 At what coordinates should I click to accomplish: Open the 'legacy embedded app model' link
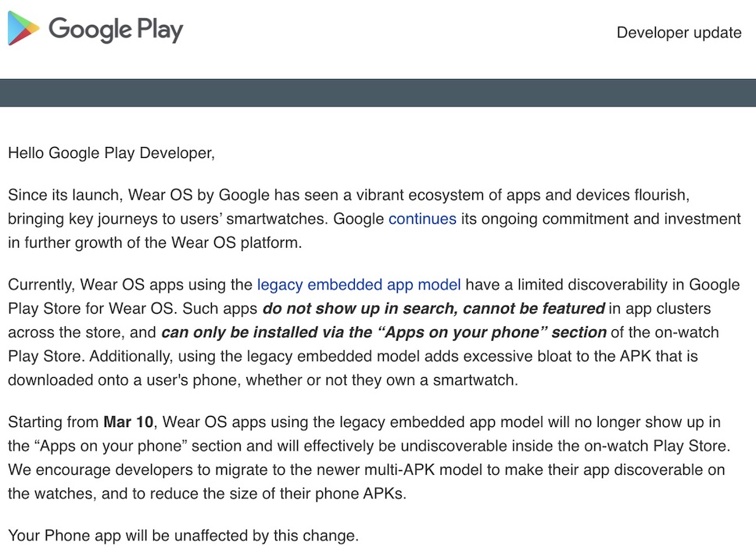pyautogui.click(x=359, y=285)
